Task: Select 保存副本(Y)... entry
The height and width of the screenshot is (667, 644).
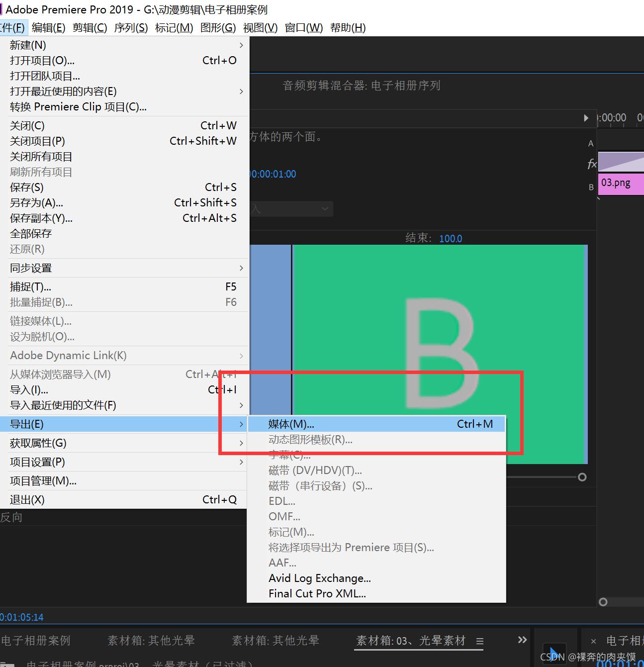Action: [x=124, y=218]
